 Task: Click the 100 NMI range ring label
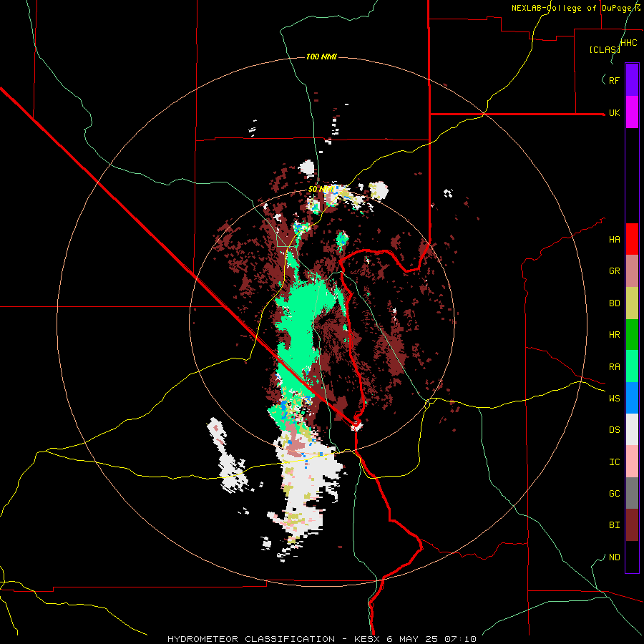click(321, 57)
